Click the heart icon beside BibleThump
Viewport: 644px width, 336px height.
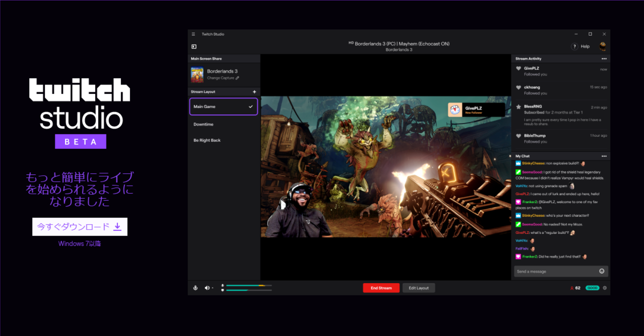click(x=518, y=136)
